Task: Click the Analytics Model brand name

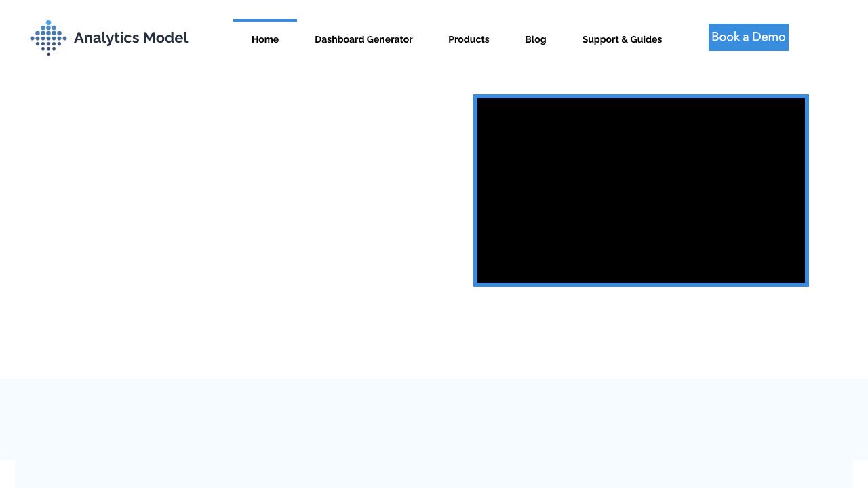Action: pyautogui.click(x=131, y=38)
